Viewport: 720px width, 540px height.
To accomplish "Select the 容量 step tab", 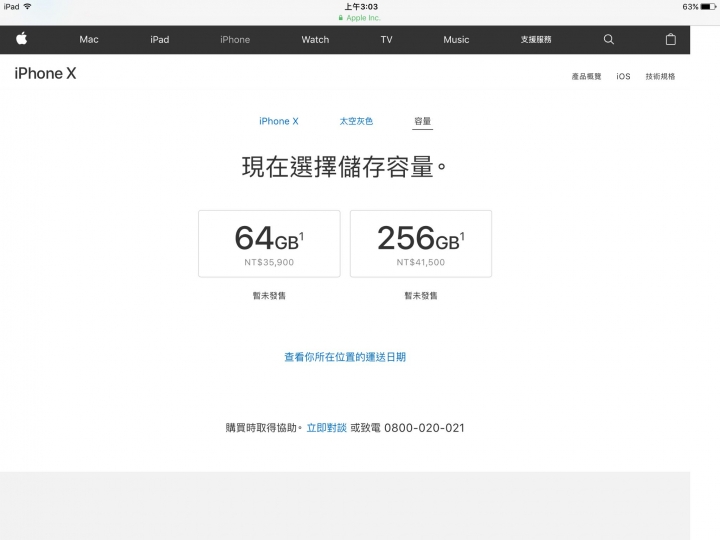I will tap(422, 121).
